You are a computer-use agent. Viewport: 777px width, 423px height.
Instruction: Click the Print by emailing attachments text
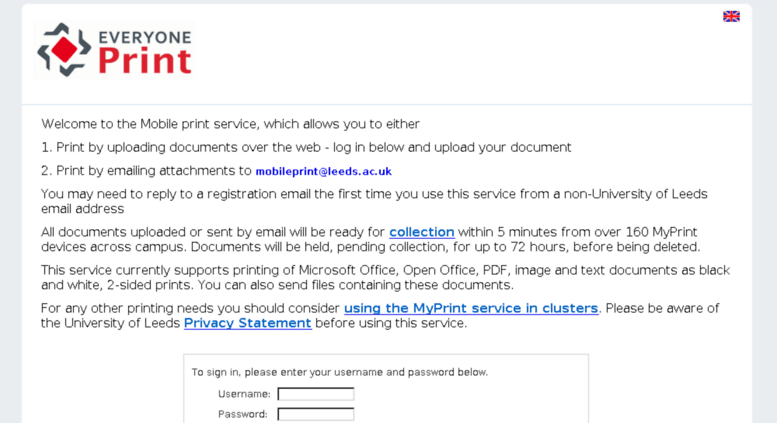(x=147, y=171)
